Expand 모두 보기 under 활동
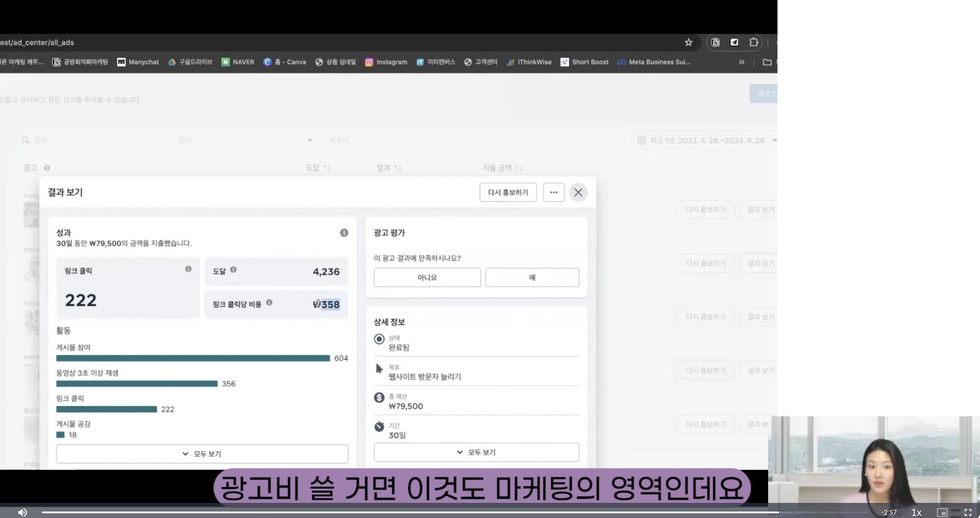 202,454
